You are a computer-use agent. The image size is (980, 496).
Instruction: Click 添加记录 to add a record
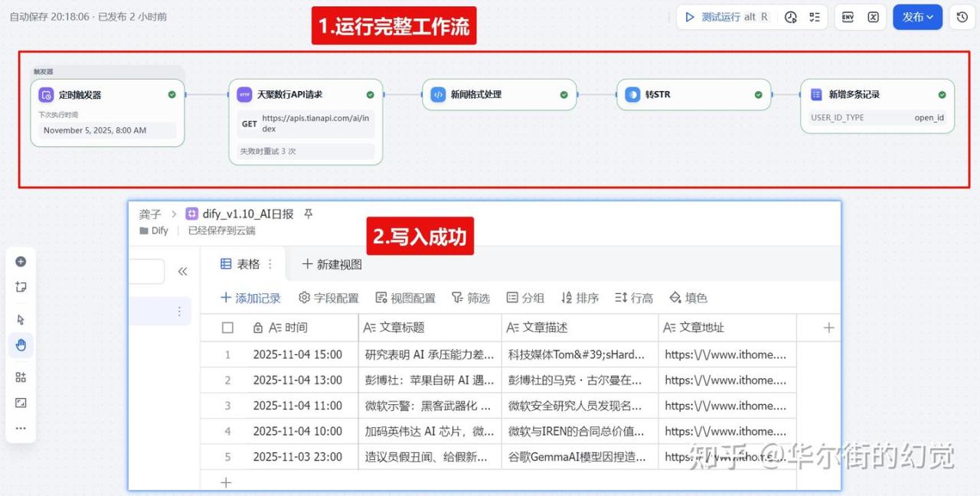(x=250, y=298)
